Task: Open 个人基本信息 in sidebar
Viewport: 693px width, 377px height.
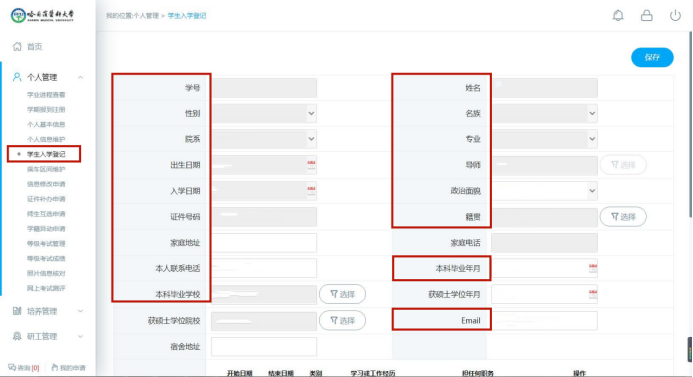Action: (x=46, y=125)
